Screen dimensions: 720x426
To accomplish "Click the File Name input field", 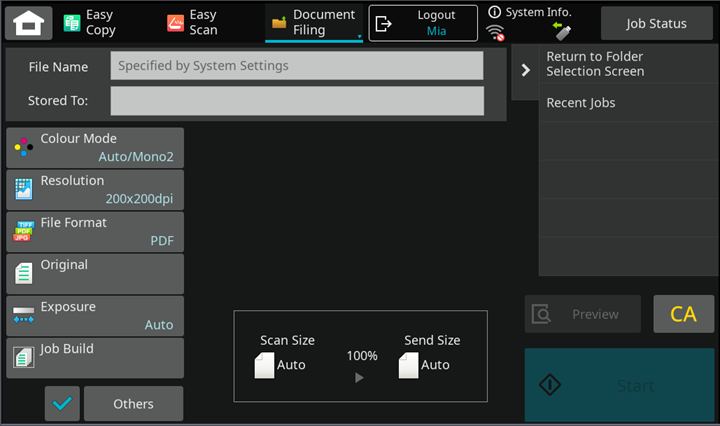I will 296,66.
